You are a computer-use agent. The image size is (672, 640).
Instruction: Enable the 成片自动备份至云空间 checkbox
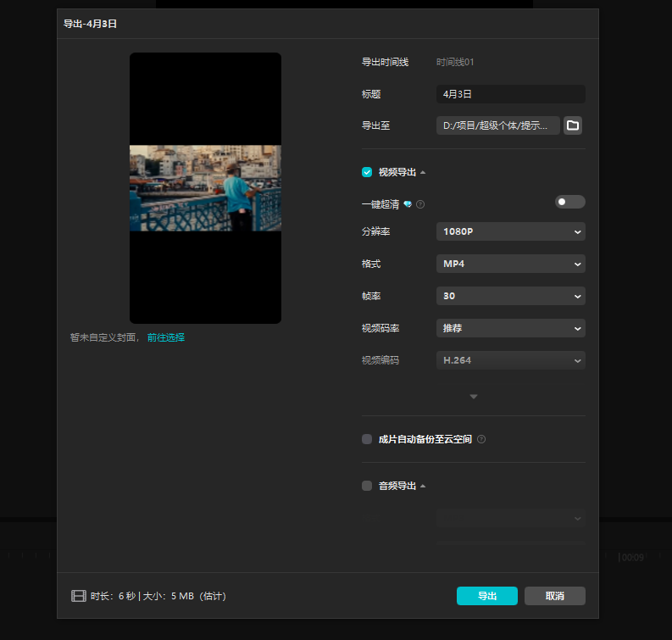pos(367,439)
